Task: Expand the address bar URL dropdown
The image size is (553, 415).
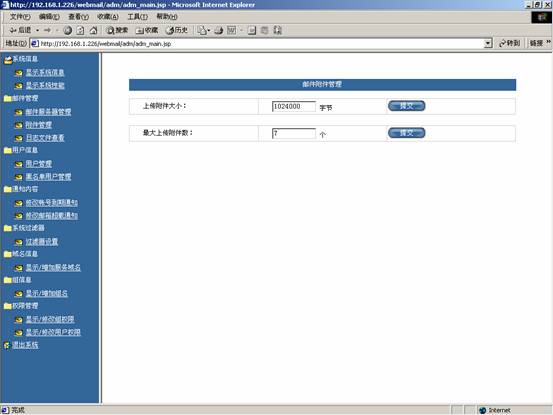Action: click(x=488, y=44)
